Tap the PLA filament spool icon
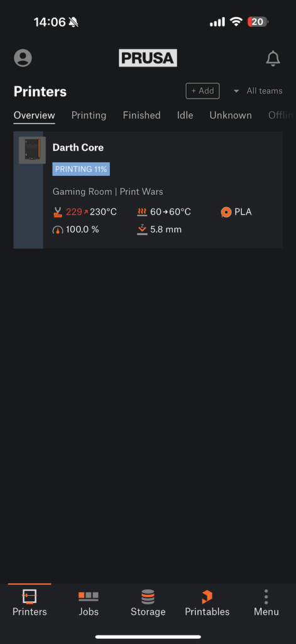The height and width of the screenshot is (644, 296). [226, 213]
